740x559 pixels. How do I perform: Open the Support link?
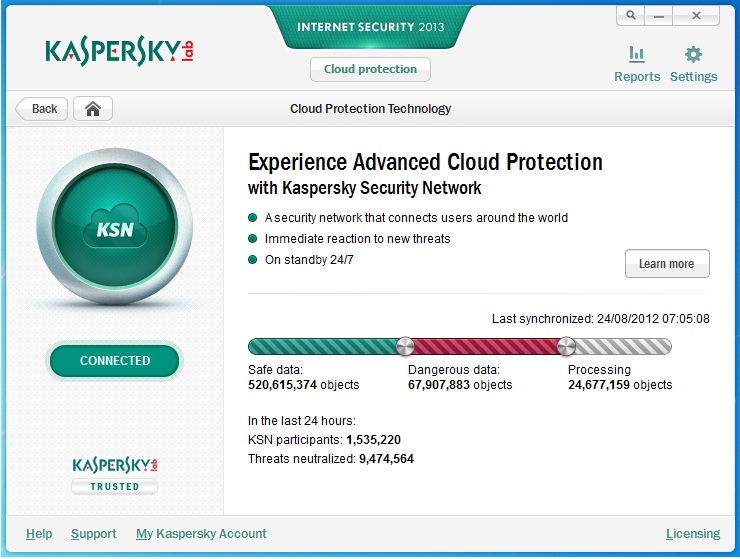click(x=93, y=534)
